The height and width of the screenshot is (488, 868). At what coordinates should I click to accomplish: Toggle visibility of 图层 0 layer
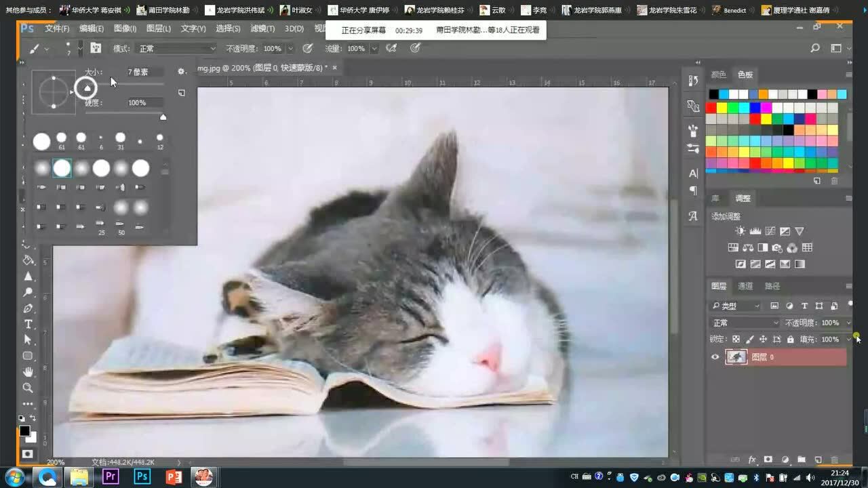click(x=715, y=357)
